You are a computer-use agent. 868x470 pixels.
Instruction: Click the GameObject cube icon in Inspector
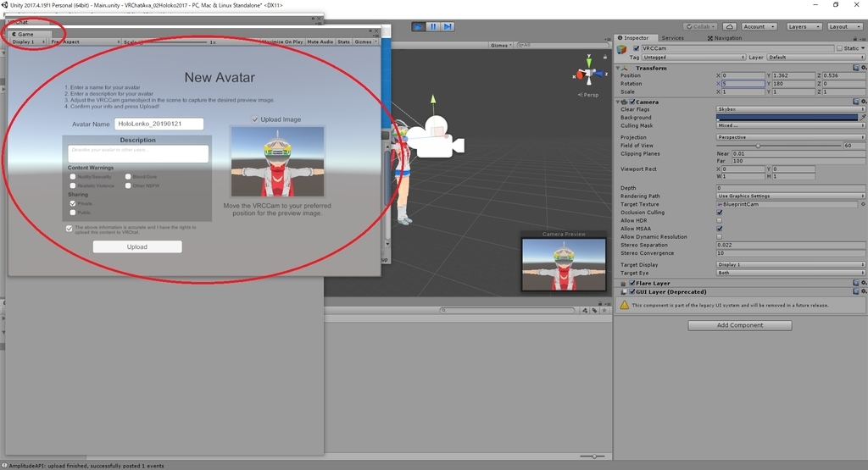point(622,49)
